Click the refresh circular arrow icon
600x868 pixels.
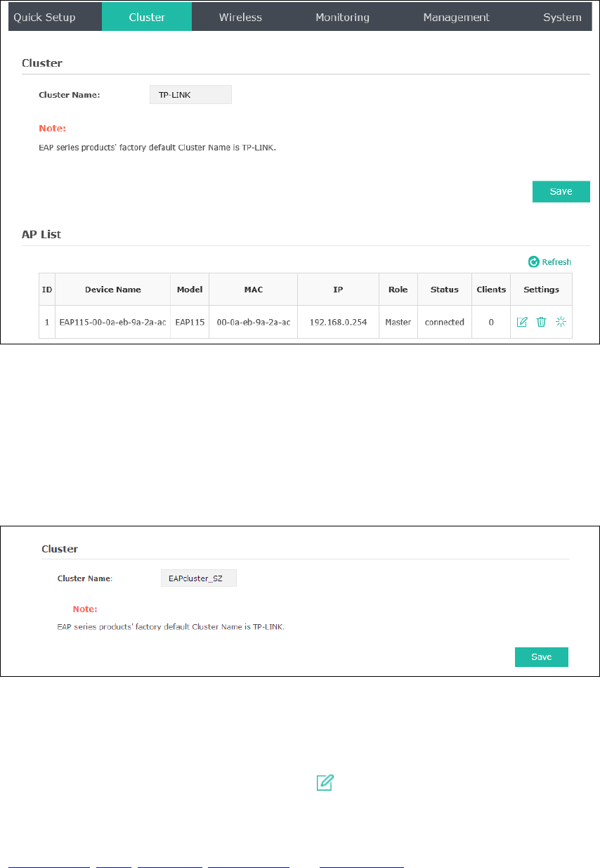[x=533, y=262]
